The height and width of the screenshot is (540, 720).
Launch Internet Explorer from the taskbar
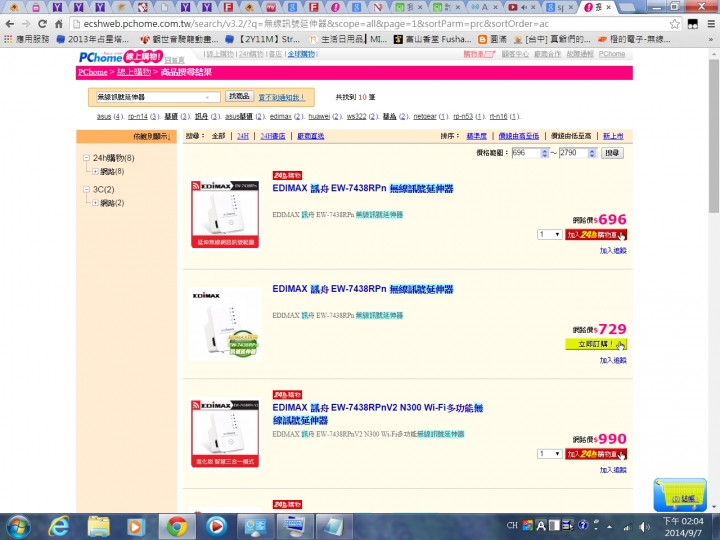coord(59,526)
